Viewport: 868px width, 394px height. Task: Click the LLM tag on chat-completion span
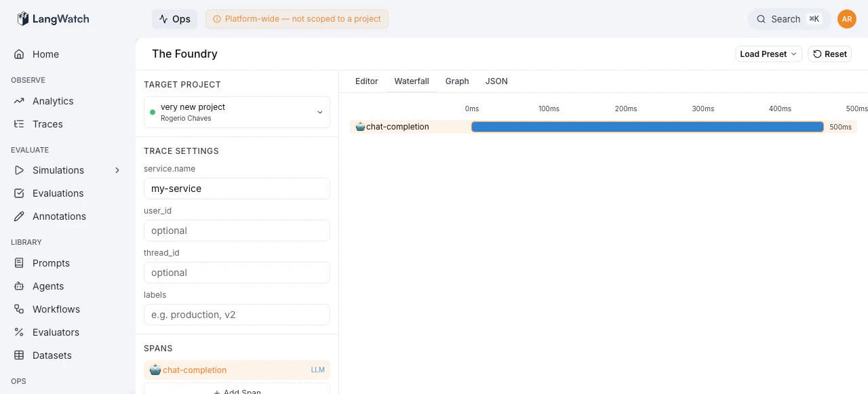point(317,370)
